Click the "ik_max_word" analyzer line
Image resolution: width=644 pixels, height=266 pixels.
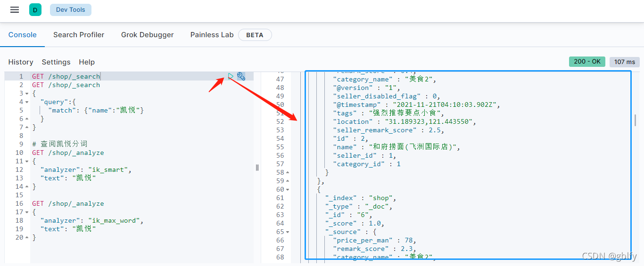(92, 220)
